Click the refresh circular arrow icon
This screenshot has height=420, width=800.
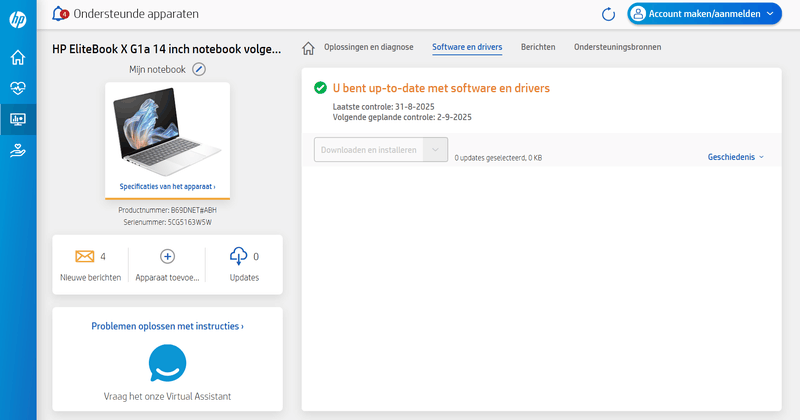(608, 14)
